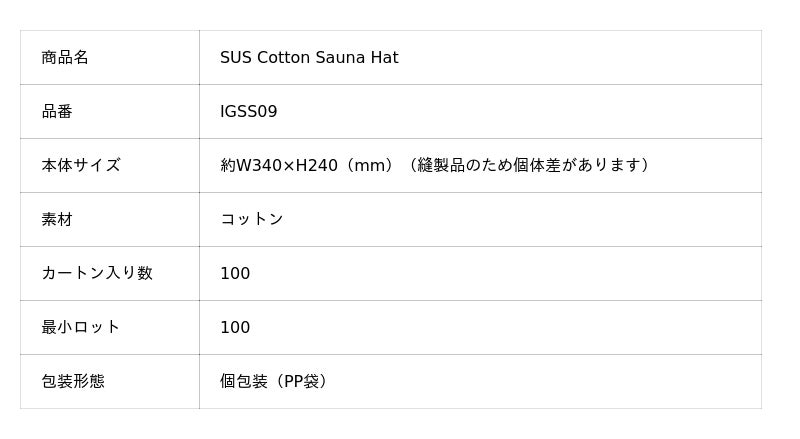Click the 最小ロット row label
The image size is (800, 439).
[x=81, y=328]
